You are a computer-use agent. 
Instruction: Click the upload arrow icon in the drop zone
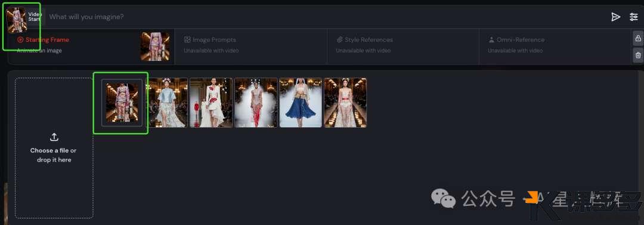[54, 137]
